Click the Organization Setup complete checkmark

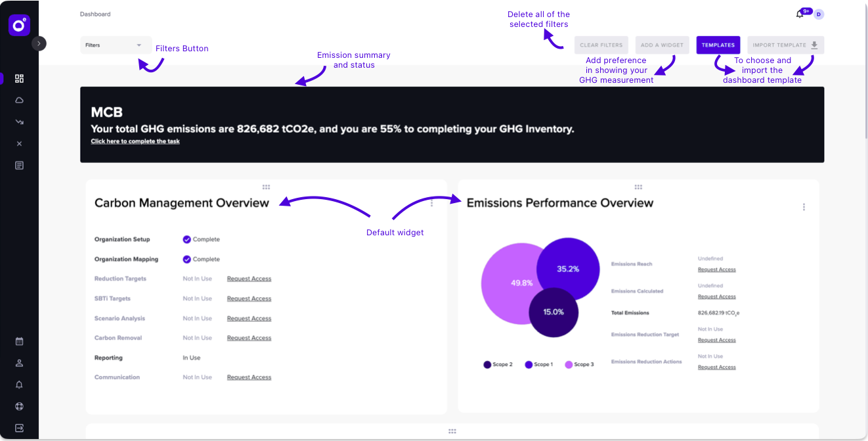pos(186,239)
